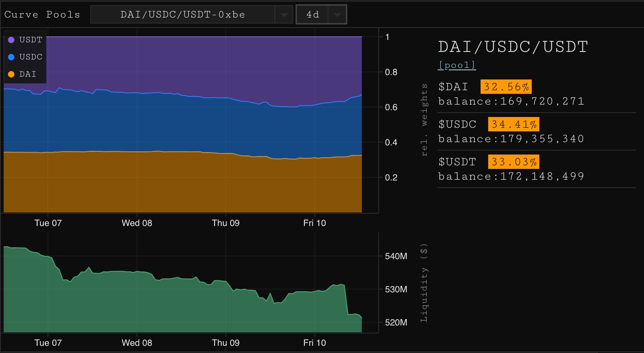The height and width of the screenshot is (353, 644).
Task: Click the 33.03% USDT weight badge
Action: point(514,162)
